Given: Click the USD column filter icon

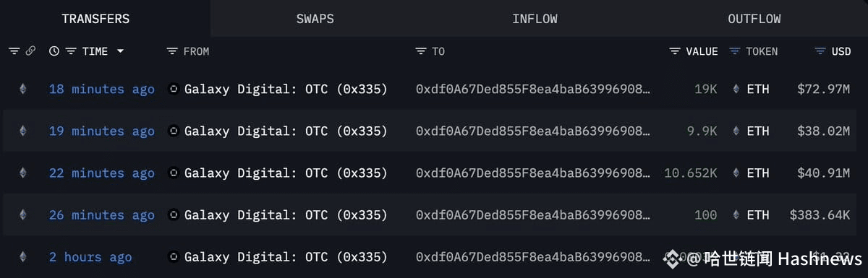Looking at the screenshot, I should [820, 51].
